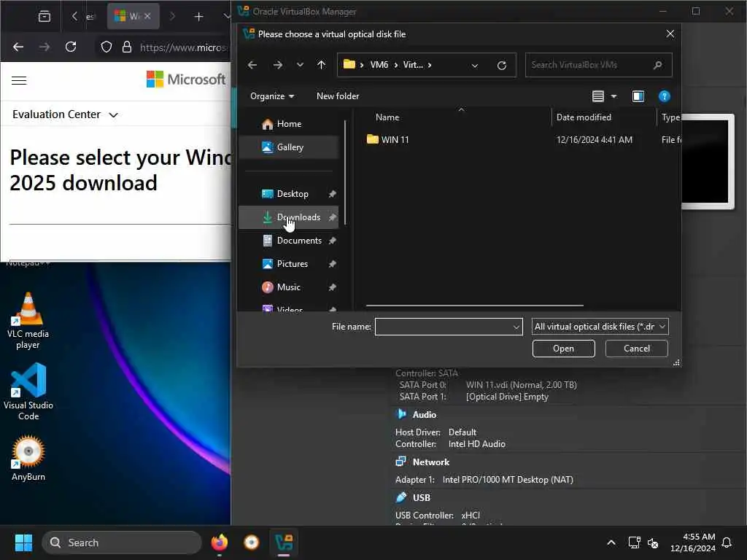Unpin Desktop via its pin icon

click(x=333, y=194)
